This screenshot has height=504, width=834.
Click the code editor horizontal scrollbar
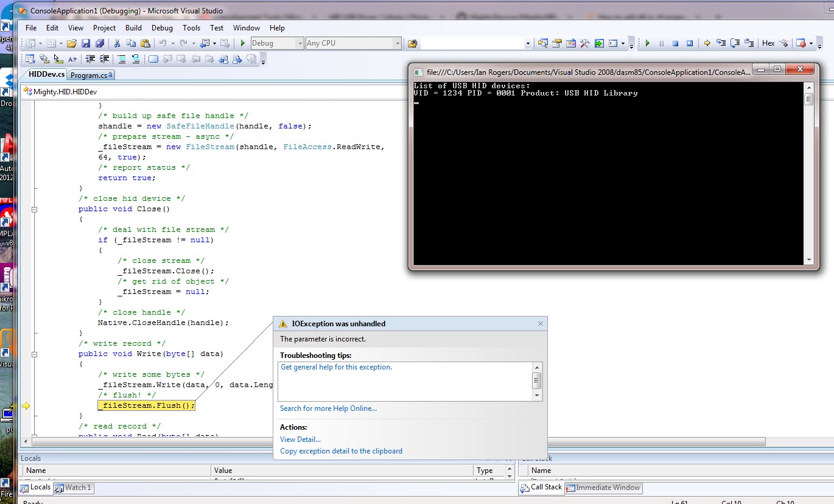point(400,442)
